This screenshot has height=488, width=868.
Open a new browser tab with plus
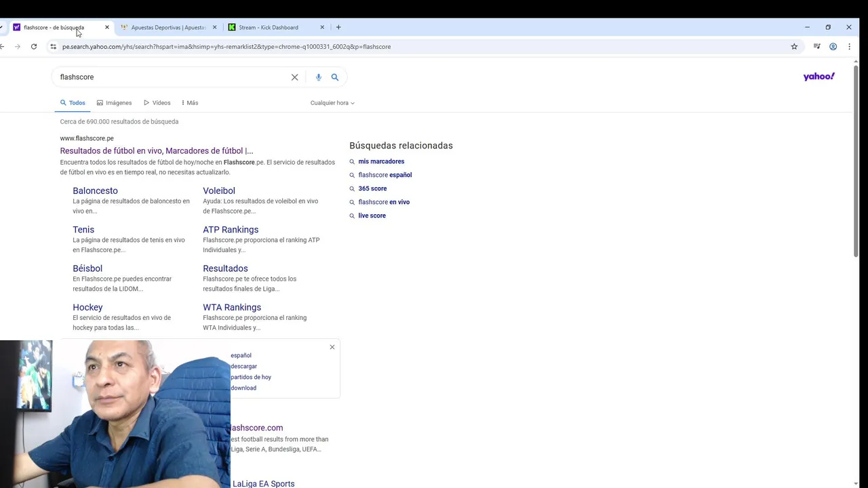coord(338,28)
